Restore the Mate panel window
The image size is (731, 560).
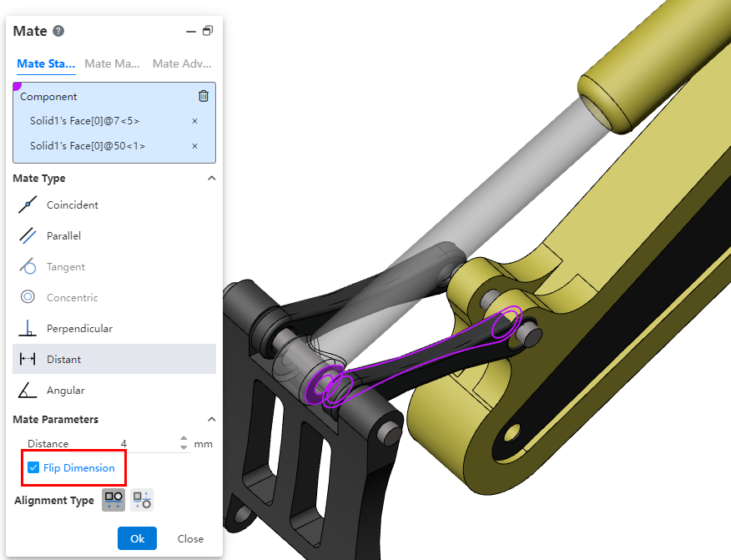click(x=208, y=31)
